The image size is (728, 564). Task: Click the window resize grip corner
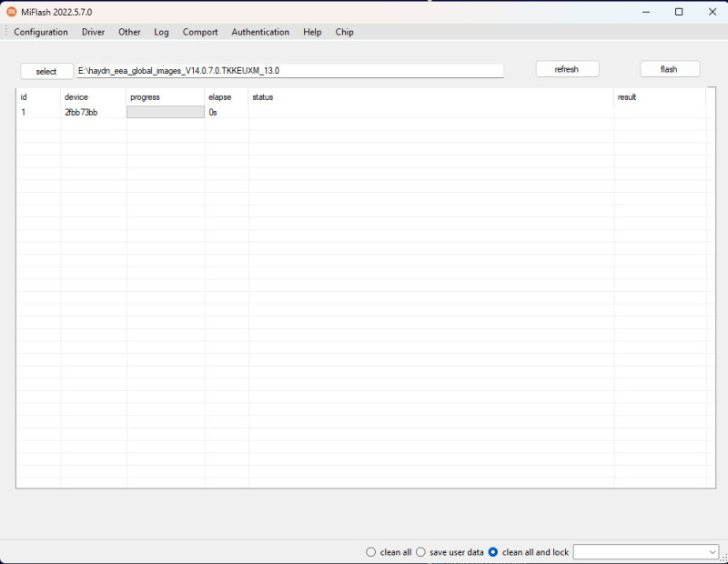723,559
